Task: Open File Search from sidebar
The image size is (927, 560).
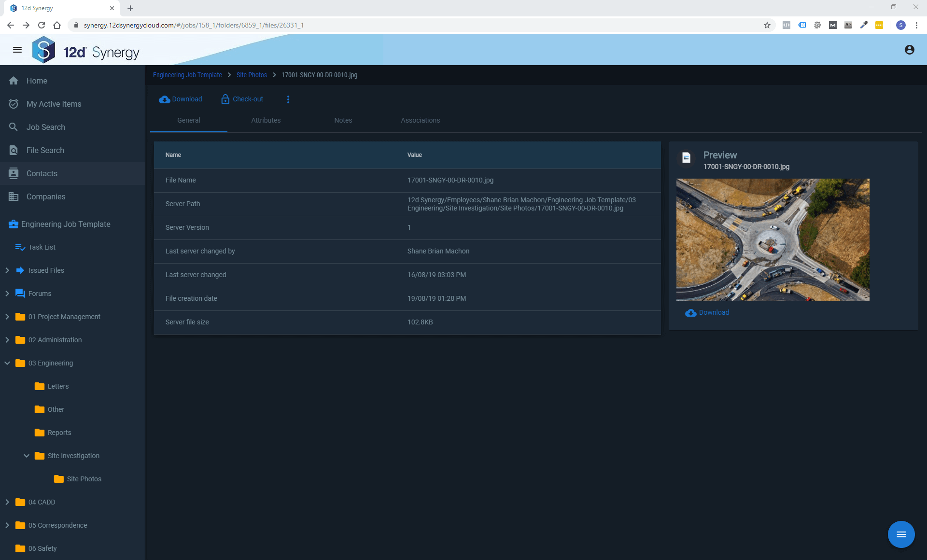Action: coord(45,150)
